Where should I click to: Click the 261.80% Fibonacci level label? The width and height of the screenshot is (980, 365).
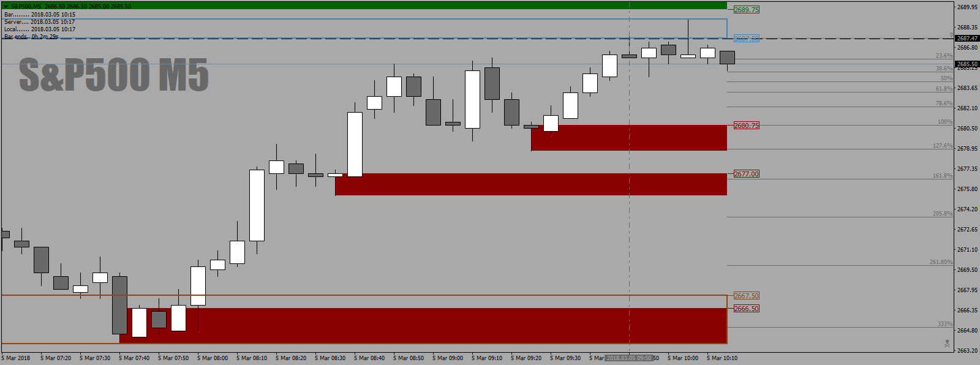click(941, 262)
